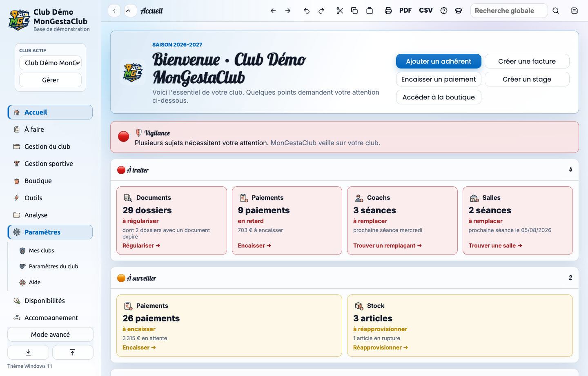Click Encaisser un paiement button

[x=439, y=79]
